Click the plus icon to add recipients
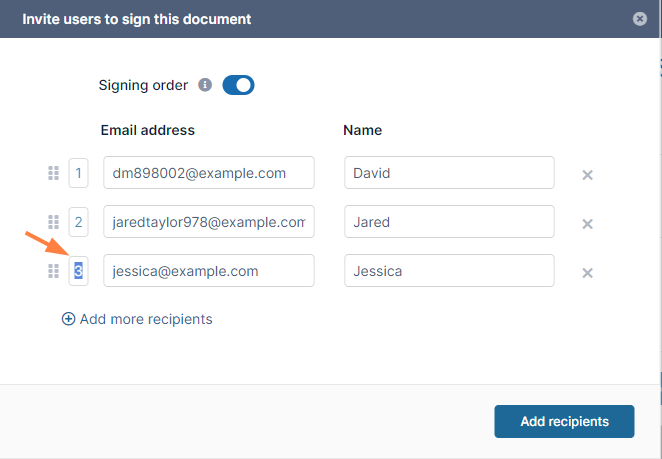The width and height of the screenshot is (662, 459). [x=69, y=319]
